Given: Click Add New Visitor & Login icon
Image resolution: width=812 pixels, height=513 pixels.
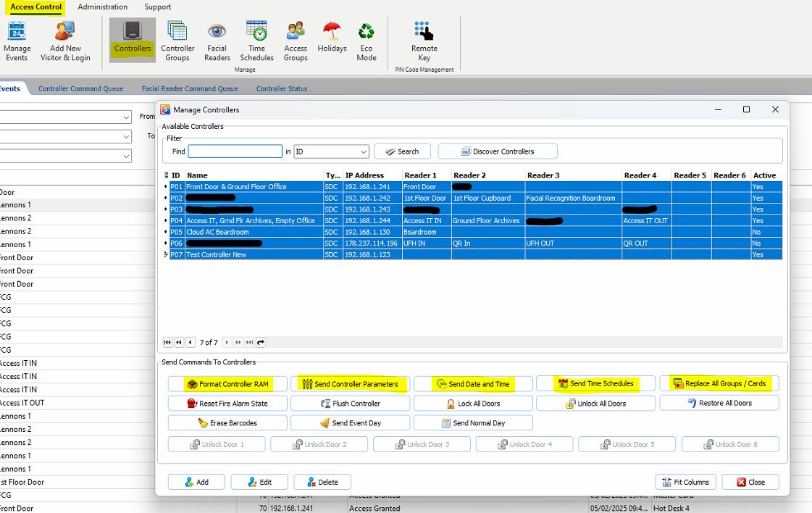Looking at the screenshot, I should point(65,41).
